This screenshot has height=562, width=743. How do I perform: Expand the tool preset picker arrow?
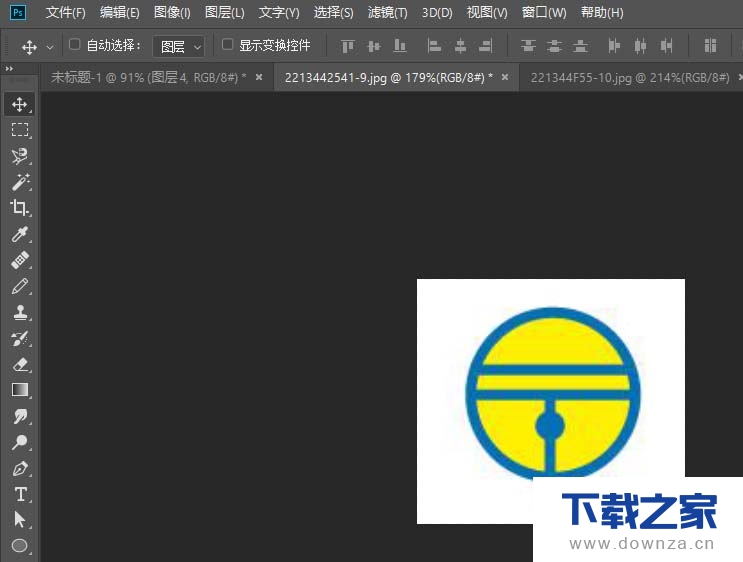click(50, 47)
